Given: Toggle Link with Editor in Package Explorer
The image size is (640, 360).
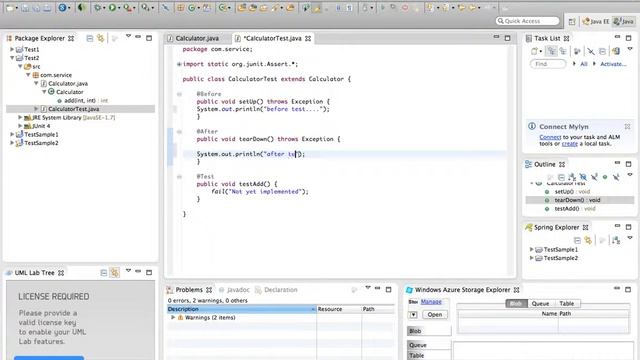Looking at the screenshot, I should point(100,38).
